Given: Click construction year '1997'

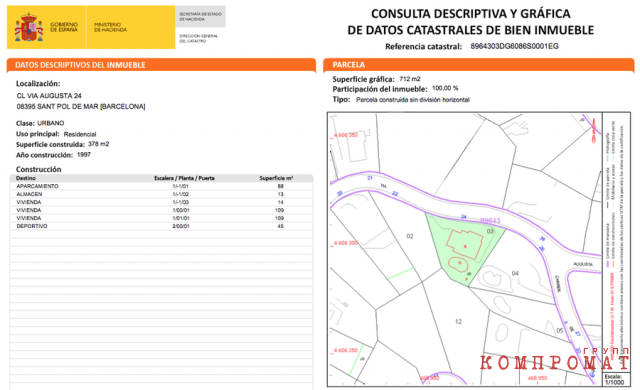Looking at the screenshot, I should click(x=84, y=155).
